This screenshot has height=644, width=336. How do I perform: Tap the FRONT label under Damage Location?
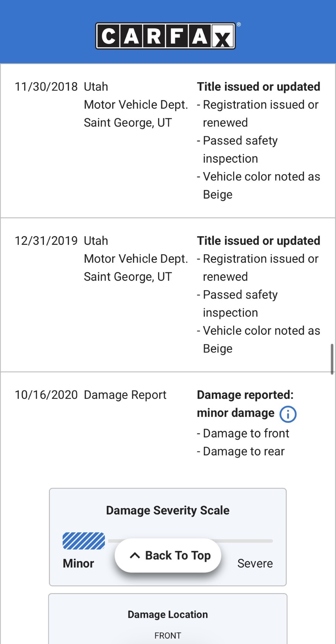pyautogui.click(x=168, y=636)
